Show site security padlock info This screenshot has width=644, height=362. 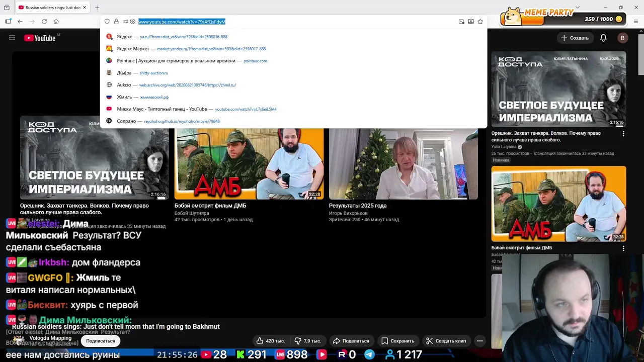point(116,22)
